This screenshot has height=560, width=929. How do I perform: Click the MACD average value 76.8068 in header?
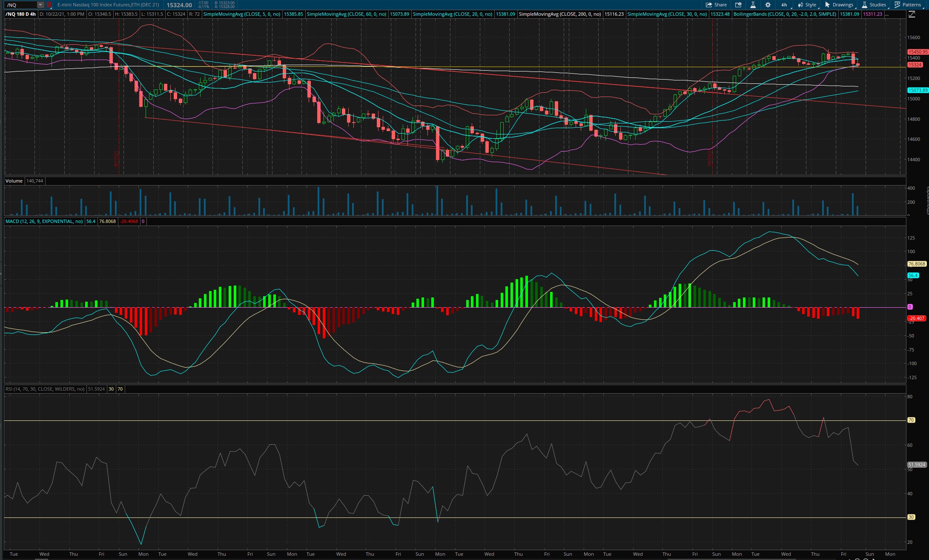107,221
